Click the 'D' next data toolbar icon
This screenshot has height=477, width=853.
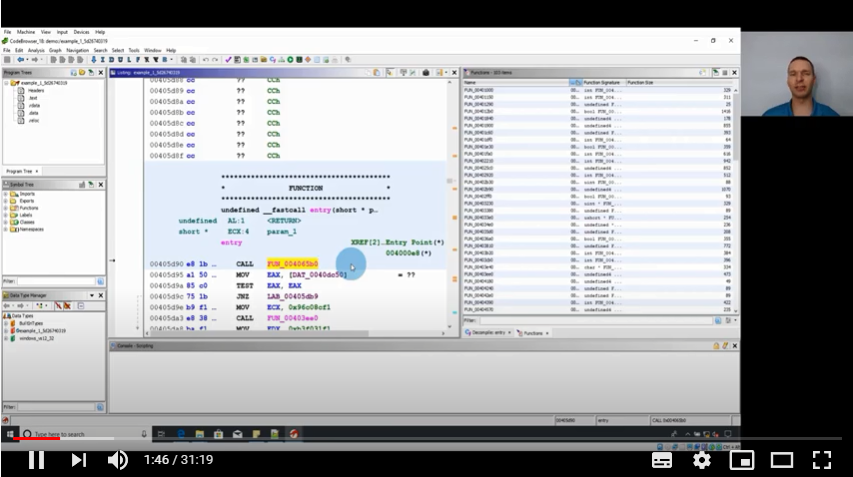click(111, 60)
